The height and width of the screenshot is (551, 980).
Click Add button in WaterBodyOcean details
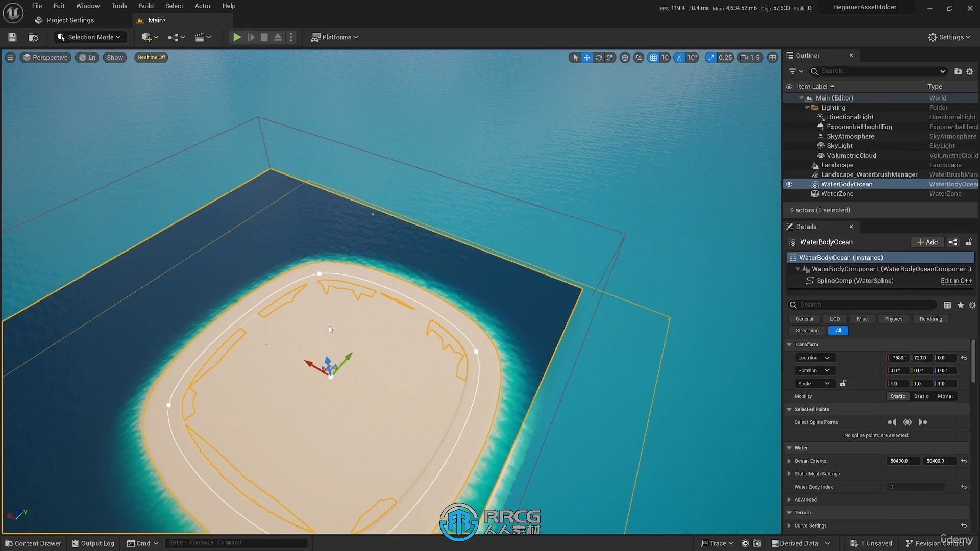tap(927, 241)
